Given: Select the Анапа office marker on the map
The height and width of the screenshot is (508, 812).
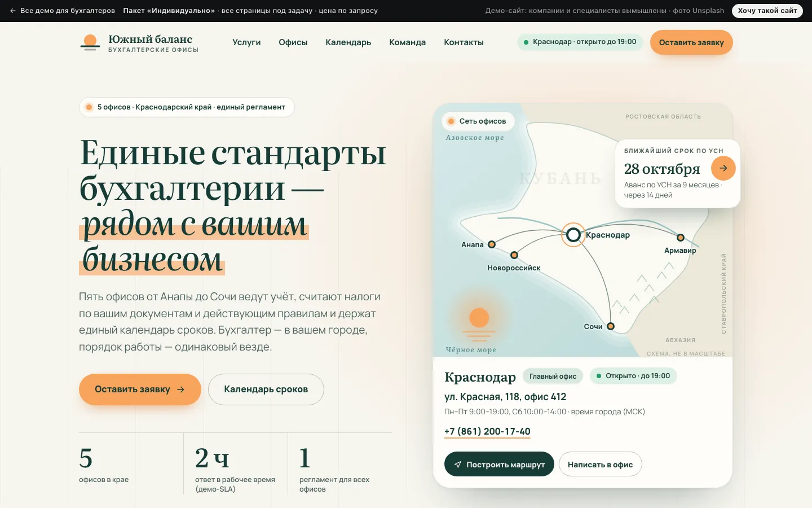Looking at the screenshot, I should click(492, 244).
